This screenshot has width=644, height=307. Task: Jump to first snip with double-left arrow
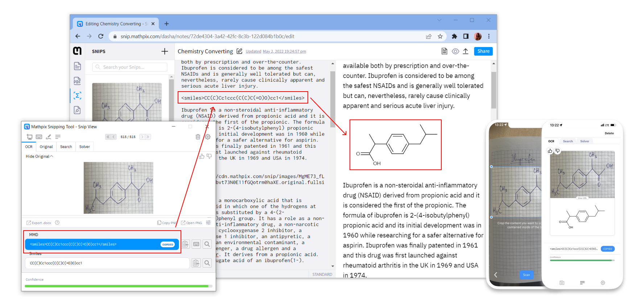(x=108, y=137)
